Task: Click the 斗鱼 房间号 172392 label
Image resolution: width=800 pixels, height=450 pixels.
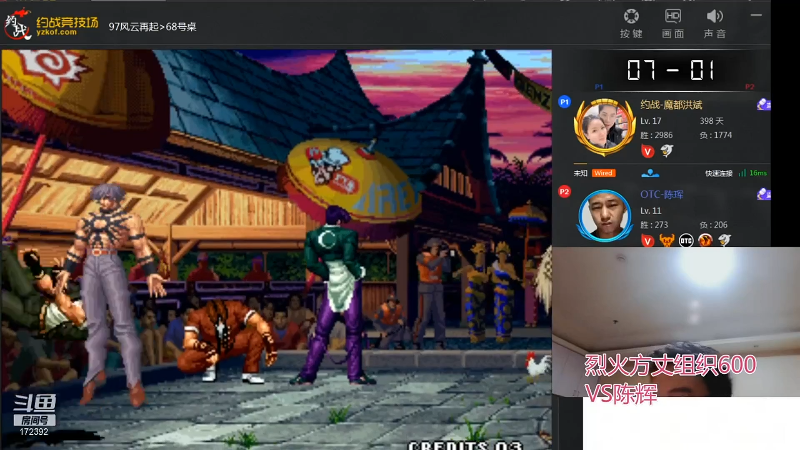Action: click(x=34, y=415)
